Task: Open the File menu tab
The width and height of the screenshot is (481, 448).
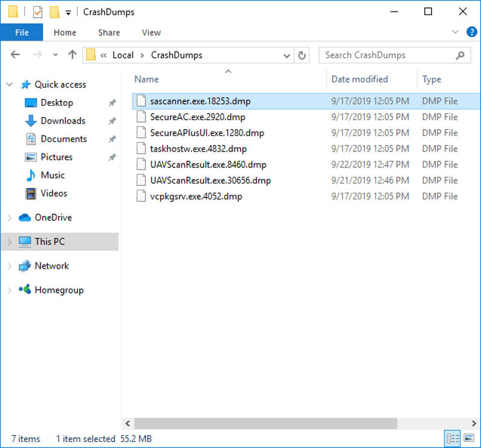Action: (x=22, y=33)
